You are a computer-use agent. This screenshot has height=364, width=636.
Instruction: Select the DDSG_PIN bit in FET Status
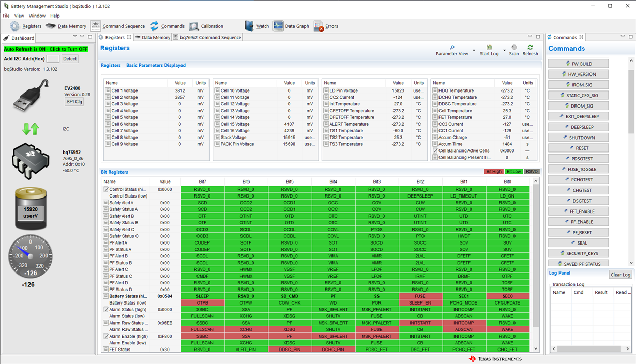290,350
